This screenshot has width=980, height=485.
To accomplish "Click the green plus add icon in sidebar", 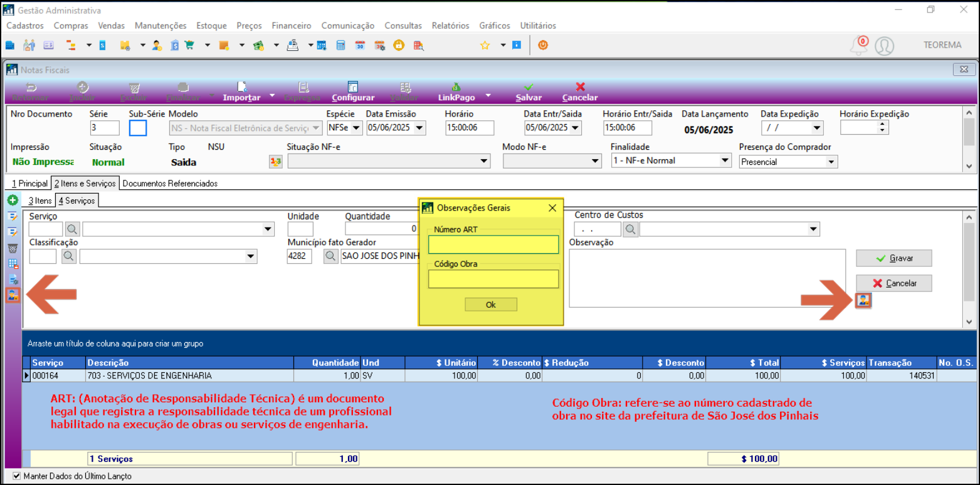I will [x=13, y=201].
